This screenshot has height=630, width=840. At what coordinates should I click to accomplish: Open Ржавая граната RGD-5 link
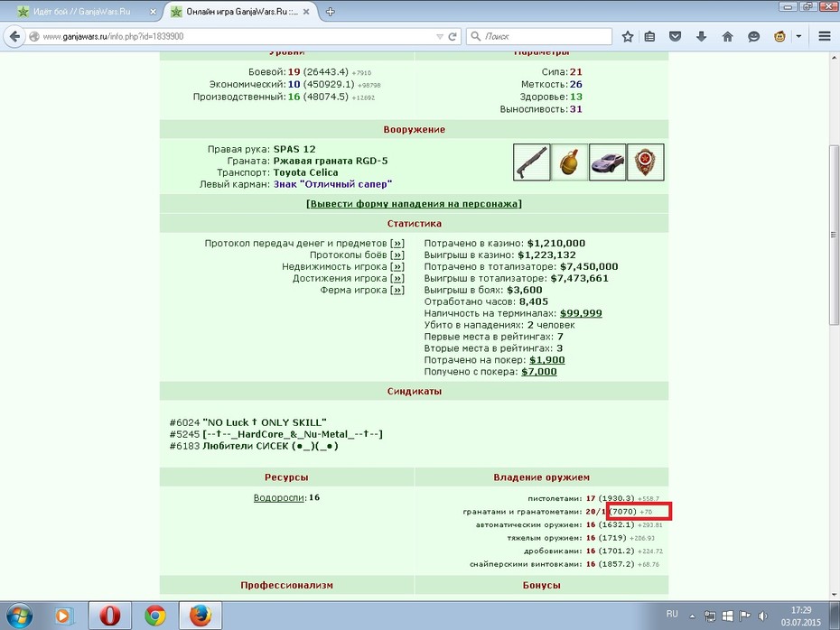(331, 162)
